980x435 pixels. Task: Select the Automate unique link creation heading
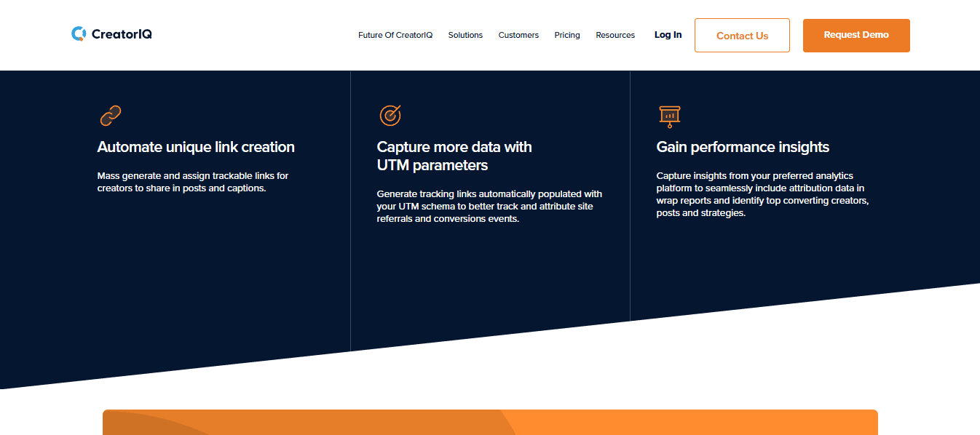point(196,147)
